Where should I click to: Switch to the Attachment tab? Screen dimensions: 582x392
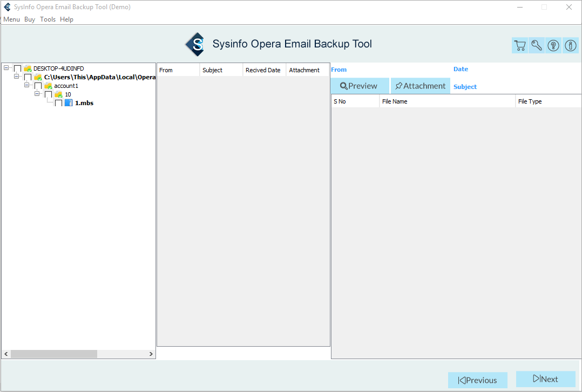421,86
